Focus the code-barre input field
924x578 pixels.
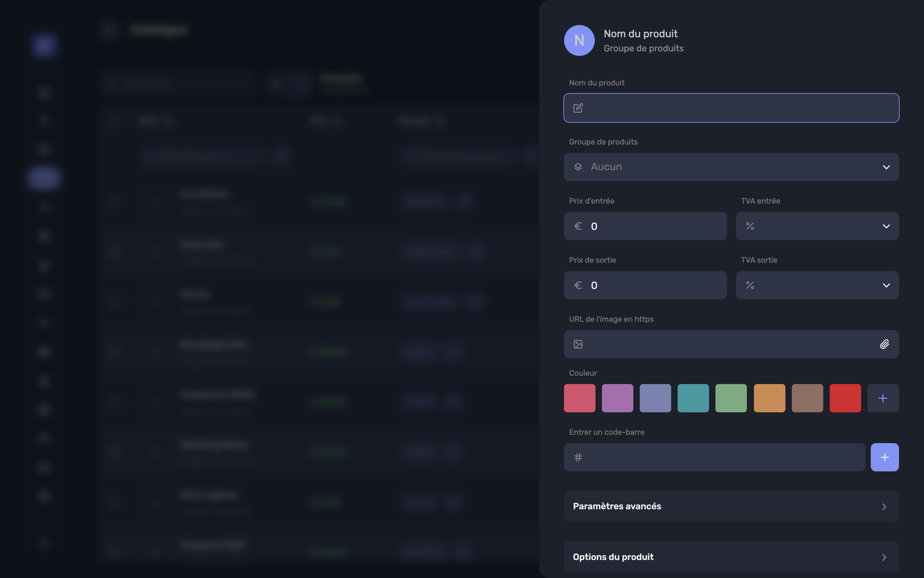(714, 457)
